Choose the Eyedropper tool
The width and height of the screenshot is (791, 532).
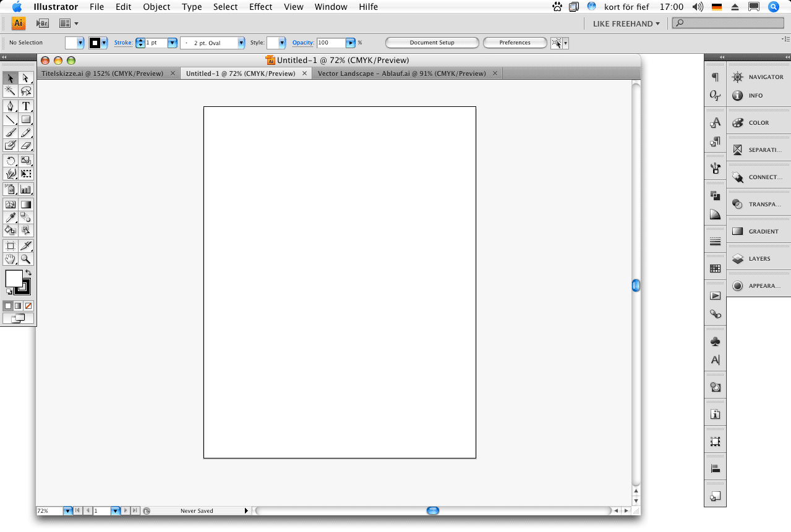[x=11, y=217]
